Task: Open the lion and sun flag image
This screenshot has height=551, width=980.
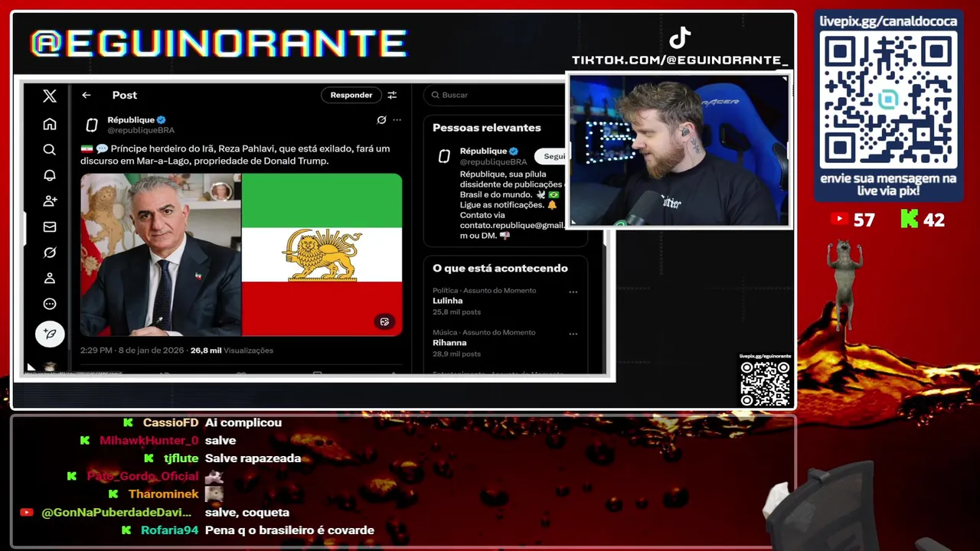Action: click(x=322, y=255)
